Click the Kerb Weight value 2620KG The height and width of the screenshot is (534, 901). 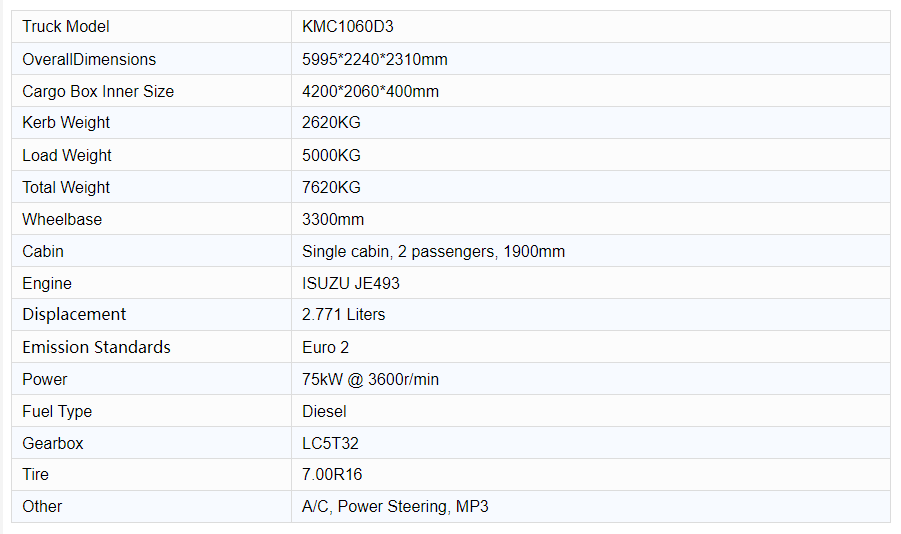331,122
